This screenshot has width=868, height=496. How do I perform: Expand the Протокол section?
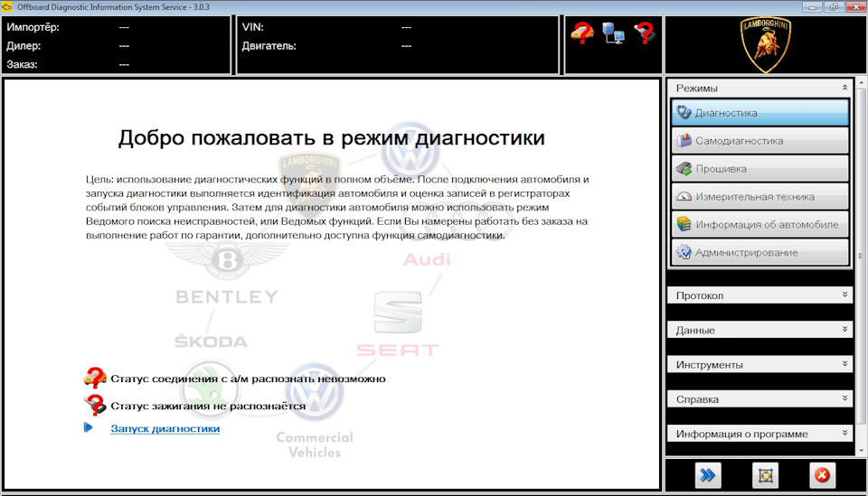click(759, 295)
